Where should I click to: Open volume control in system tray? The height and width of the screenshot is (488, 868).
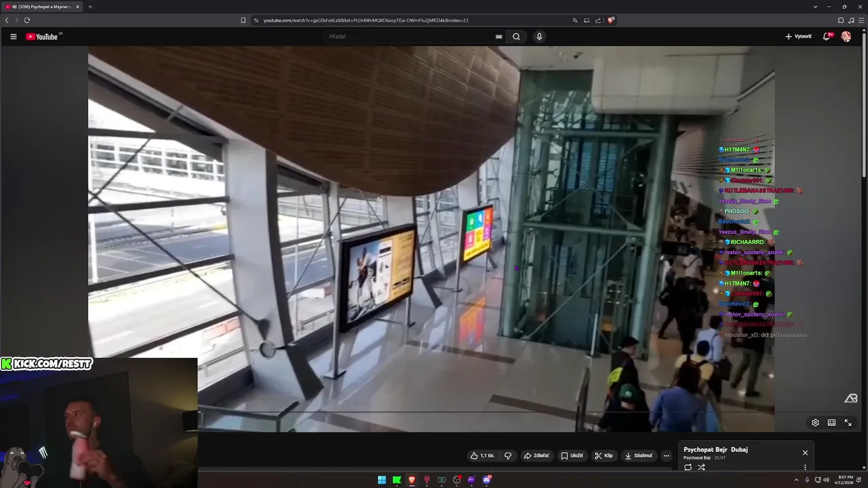(x=826, y=480)
